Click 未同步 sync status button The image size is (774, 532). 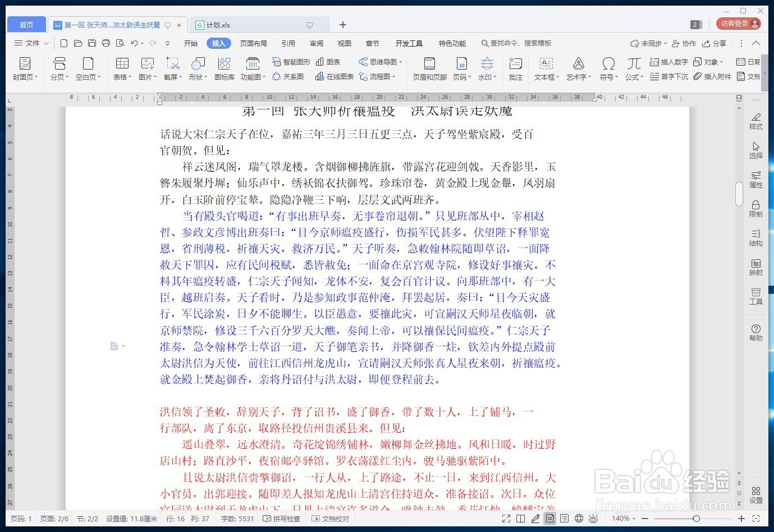tap(648, 43)
